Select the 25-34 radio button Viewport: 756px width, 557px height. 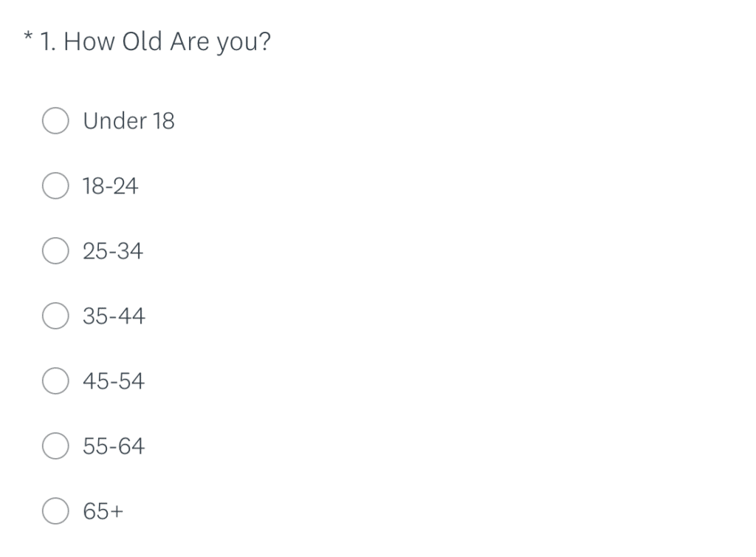(x=55, y=250)
